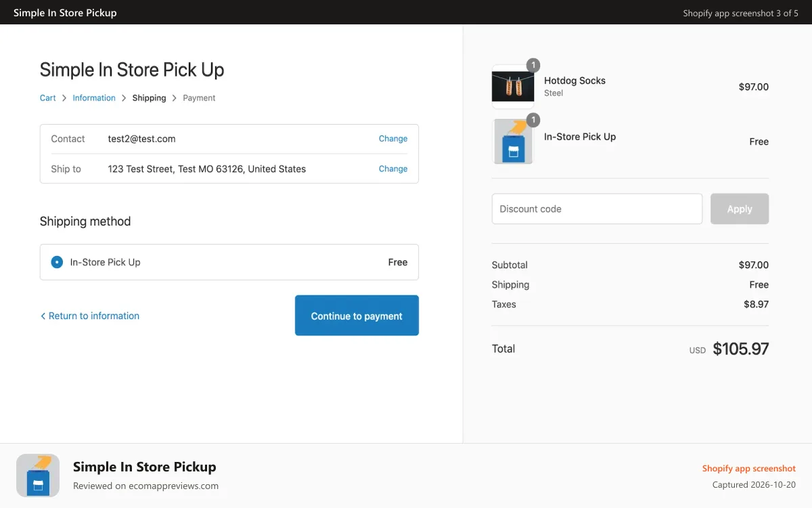Open the Information breadcrumb step
Image resolution: width=812 pixels, height=508 pixels.
(x=94, y=98)
